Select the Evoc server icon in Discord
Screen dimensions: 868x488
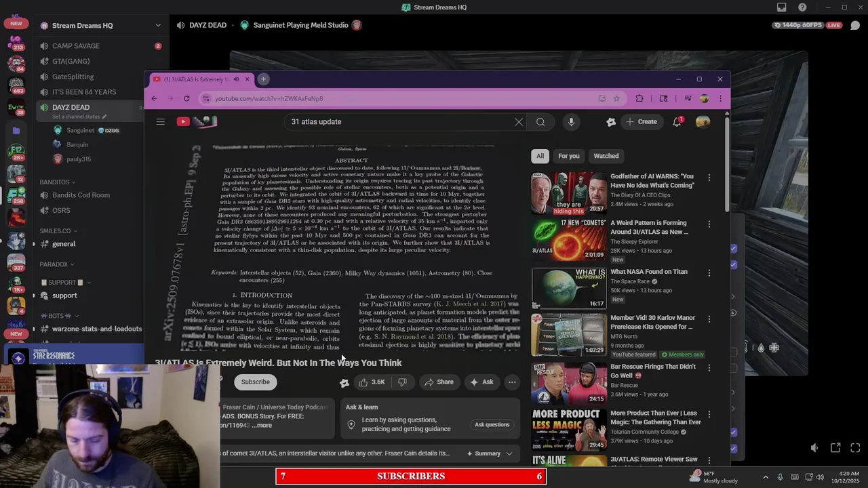click(16, 106)
